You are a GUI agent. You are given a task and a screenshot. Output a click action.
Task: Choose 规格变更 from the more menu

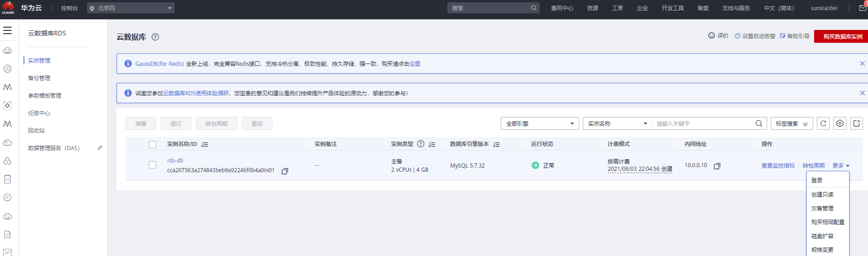(828, 250)
